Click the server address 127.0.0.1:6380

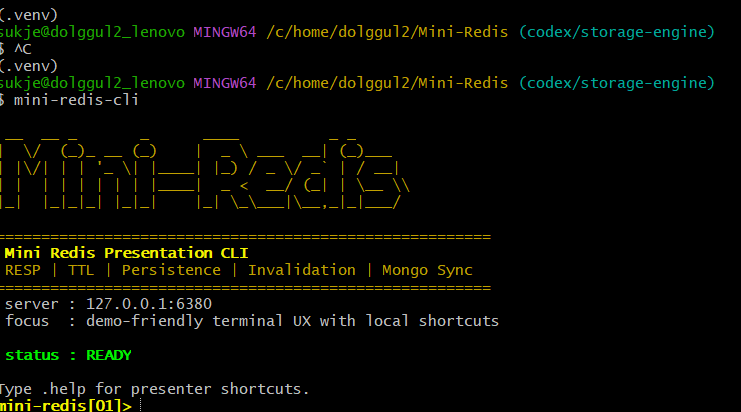pos(149,304)
